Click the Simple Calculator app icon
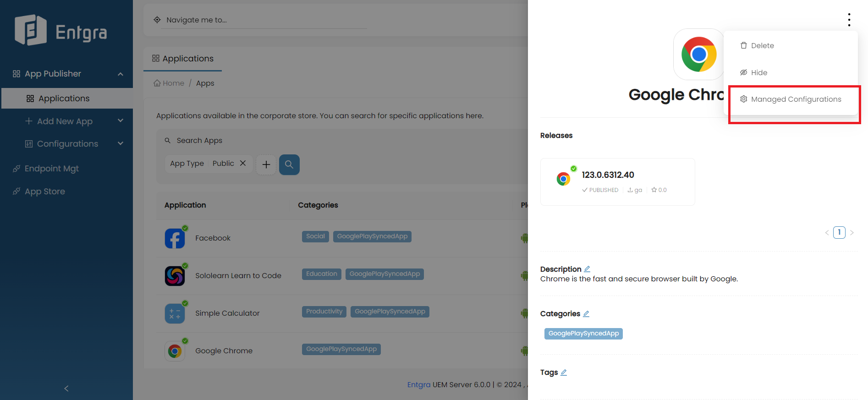 click(175, 314)
